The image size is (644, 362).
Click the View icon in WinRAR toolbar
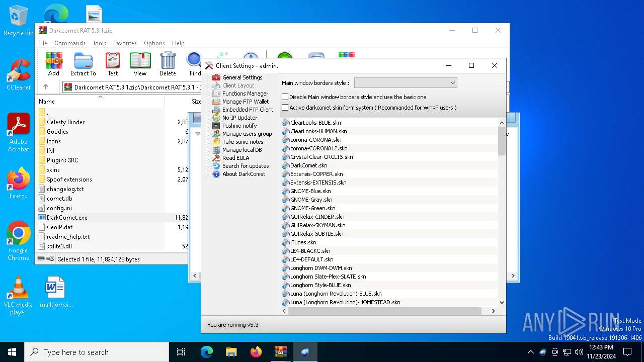coord(140,64)
